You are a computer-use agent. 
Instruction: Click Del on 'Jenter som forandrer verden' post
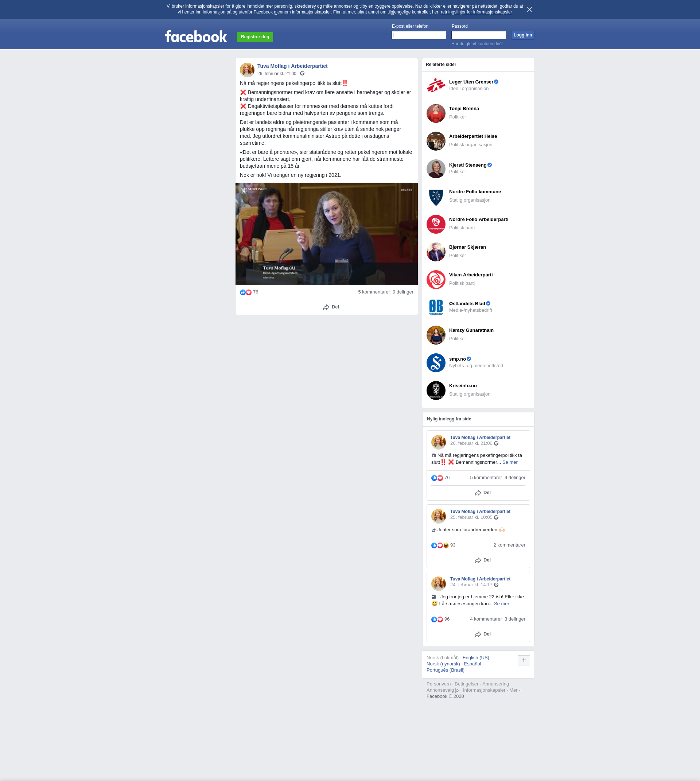(x=482, y=560)
